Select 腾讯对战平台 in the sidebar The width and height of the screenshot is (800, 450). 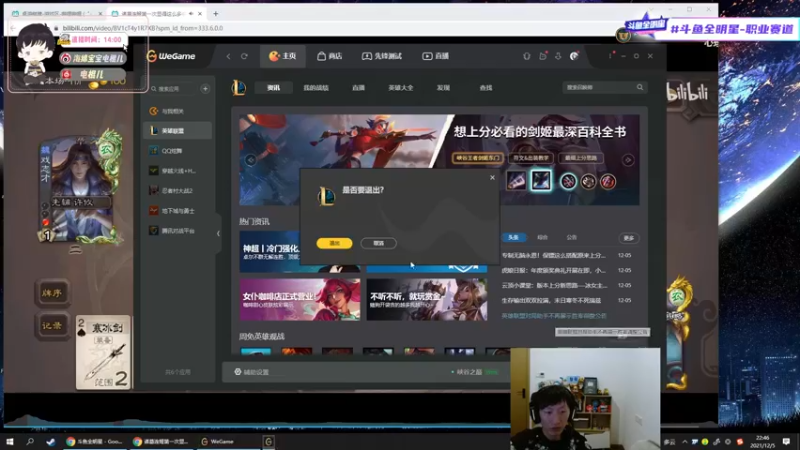178,231
